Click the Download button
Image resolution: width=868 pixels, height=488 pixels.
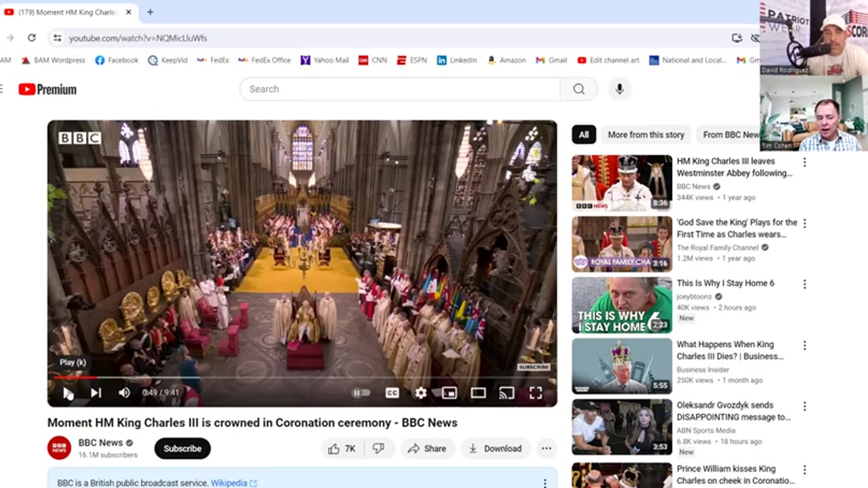pyautogui.click(x=495, y=448)
